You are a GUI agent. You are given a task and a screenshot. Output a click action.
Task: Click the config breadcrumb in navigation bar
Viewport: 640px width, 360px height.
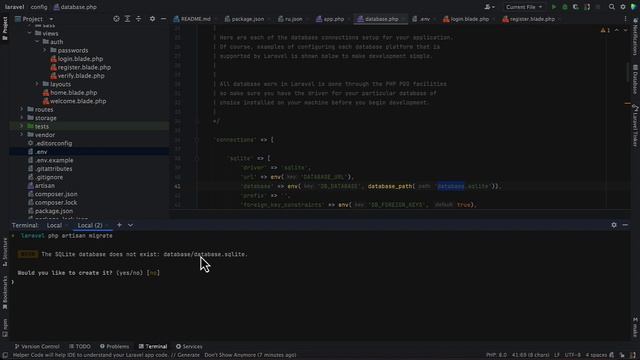39,7
